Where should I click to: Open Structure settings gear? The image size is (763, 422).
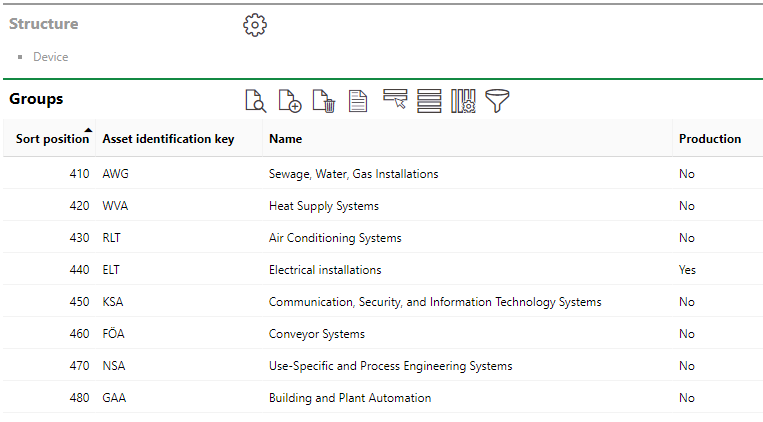255,25
